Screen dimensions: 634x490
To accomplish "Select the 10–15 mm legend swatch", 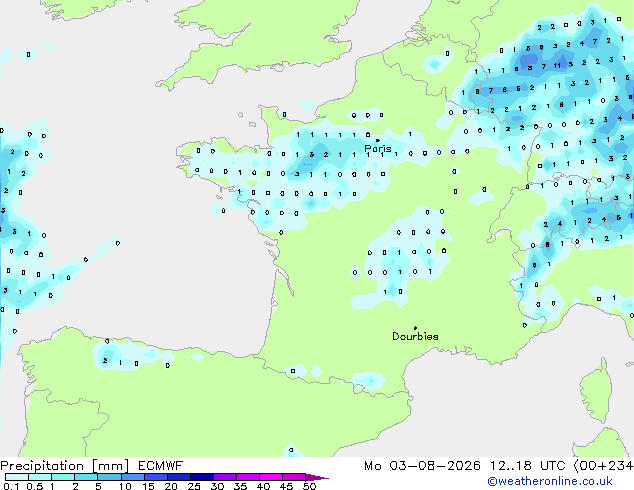I will tap(133, 477).
